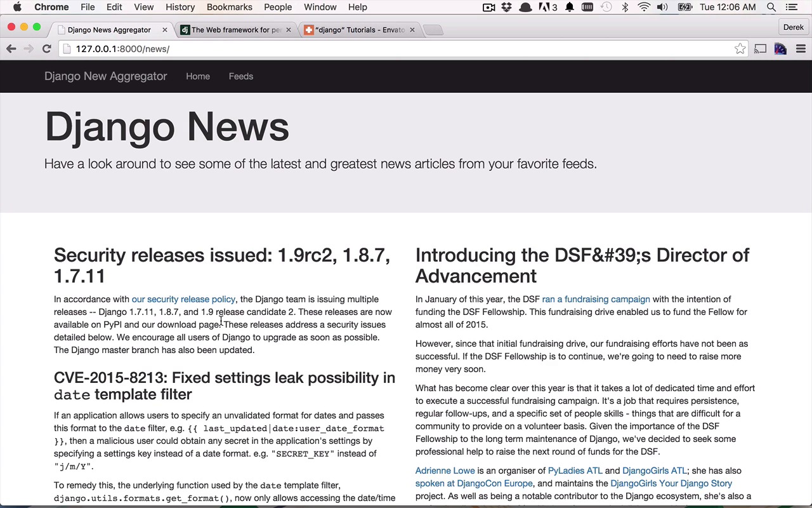812x508 pixels.
Task: Open a new browser tab
Action: (x=433, y=30)
